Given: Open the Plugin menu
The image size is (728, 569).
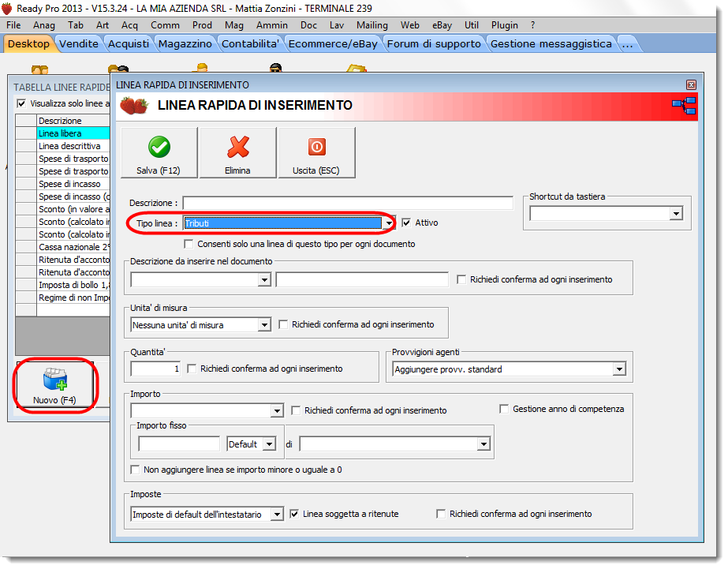Looking at the screenshot, I should (505, 25).
